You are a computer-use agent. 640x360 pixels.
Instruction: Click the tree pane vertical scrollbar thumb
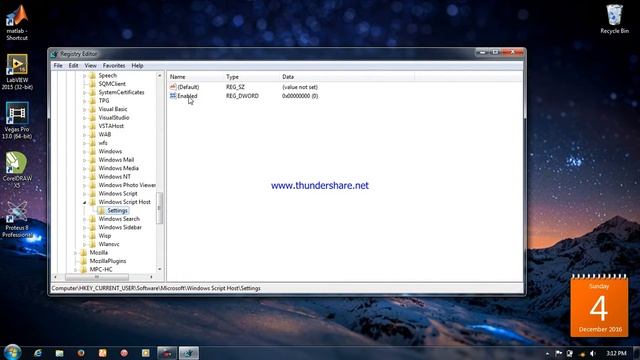[160, 208]
